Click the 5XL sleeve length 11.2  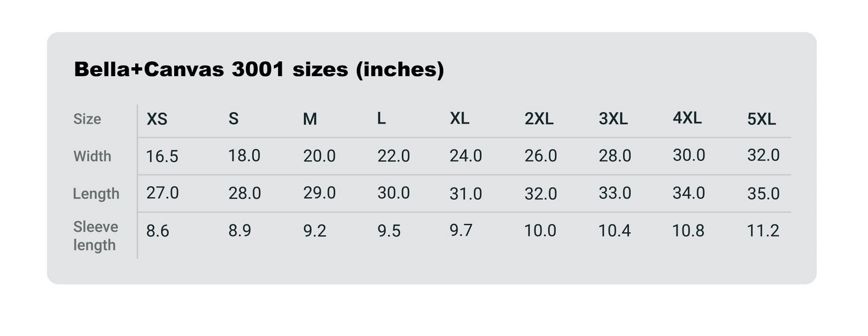click(763, 230)
